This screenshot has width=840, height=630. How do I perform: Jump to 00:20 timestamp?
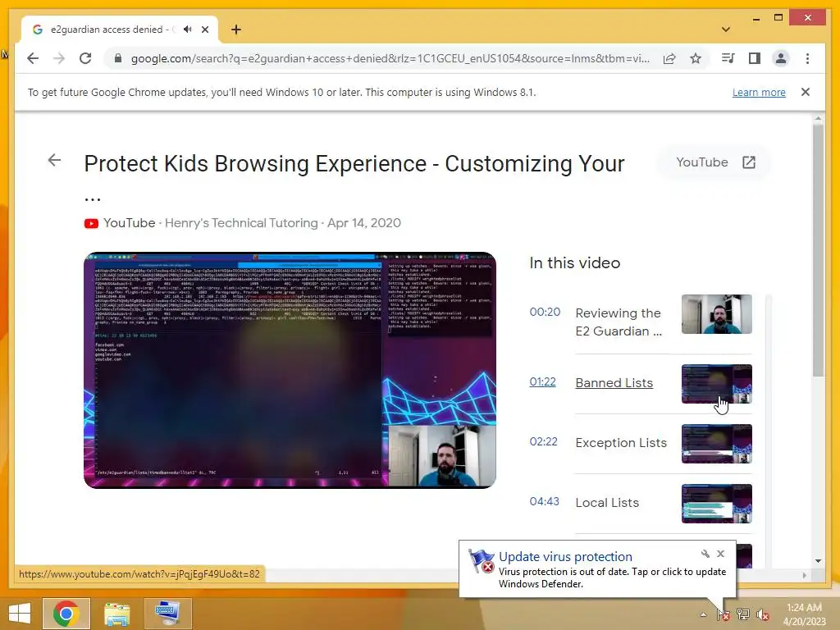point(545,312)
